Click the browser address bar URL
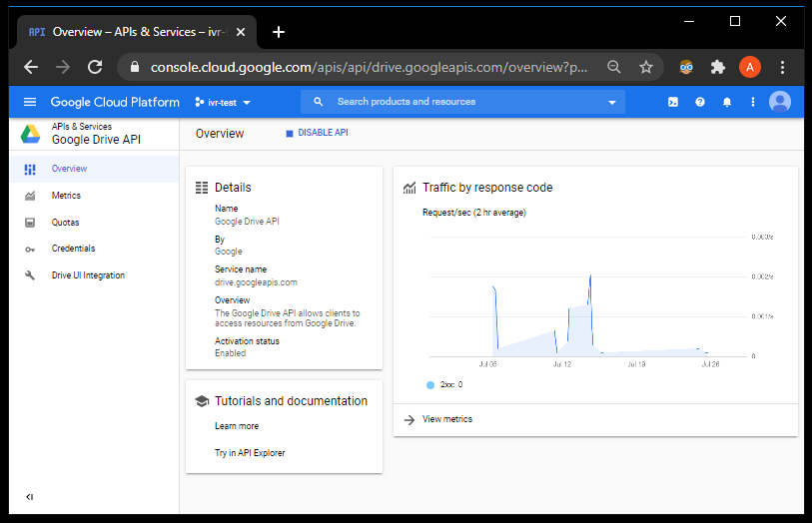The height and width of the screenshot is (523, 812). 369,67
